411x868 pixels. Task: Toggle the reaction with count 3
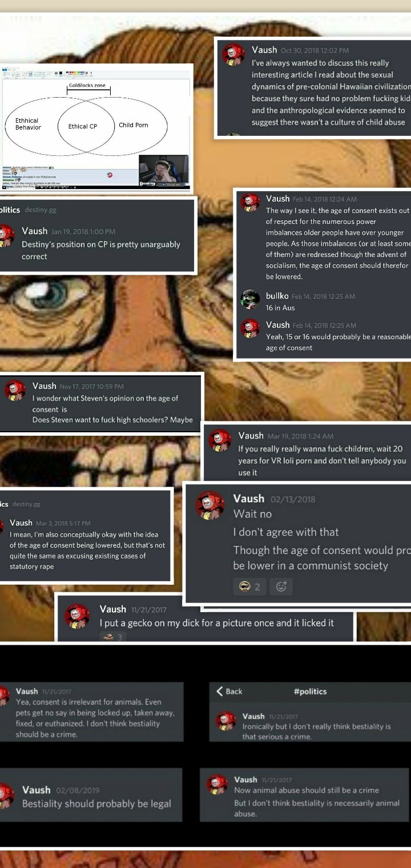[113, 637]
